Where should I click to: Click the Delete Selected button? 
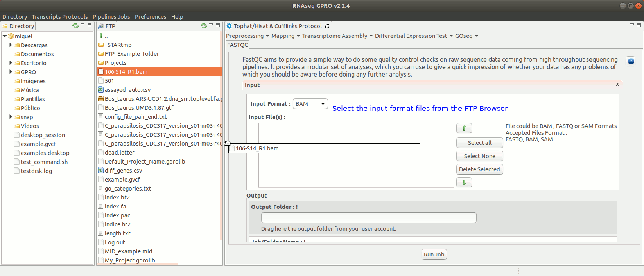(x=479, y=169)
